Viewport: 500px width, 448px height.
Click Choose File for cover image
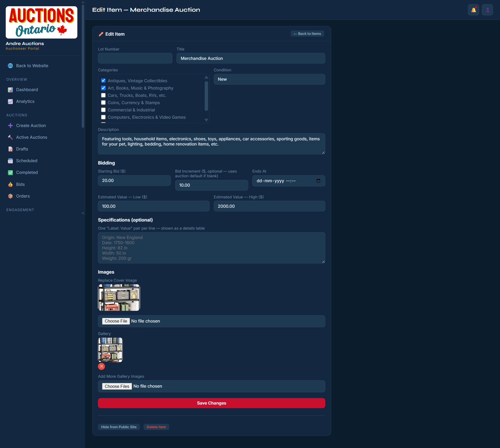[x=116, y=321]
